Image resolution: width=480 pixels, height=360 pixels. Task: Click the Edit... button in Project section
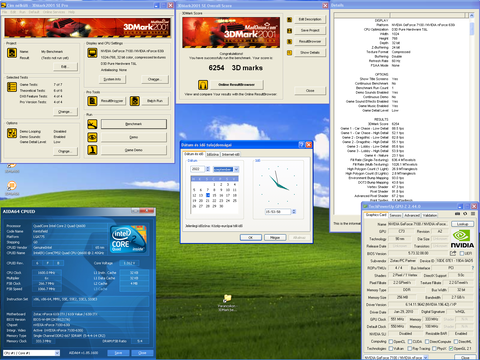(65, 67)
